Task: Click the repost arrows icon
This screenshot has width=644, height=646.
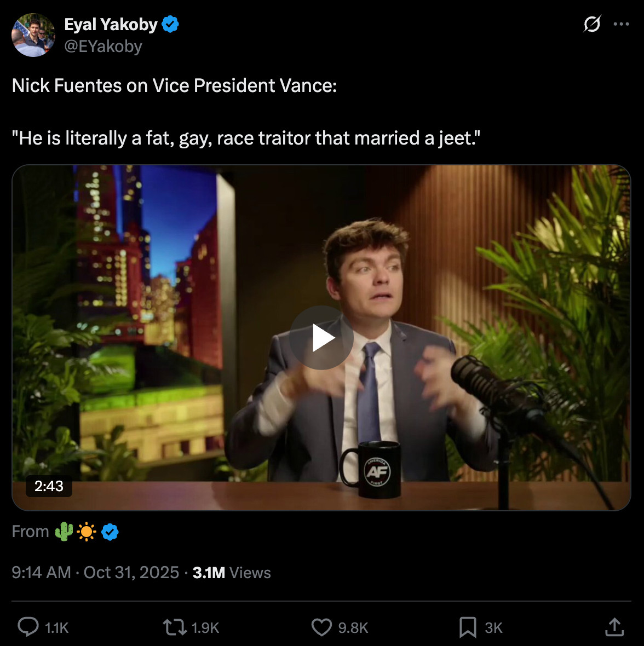Action: point(175,627)
